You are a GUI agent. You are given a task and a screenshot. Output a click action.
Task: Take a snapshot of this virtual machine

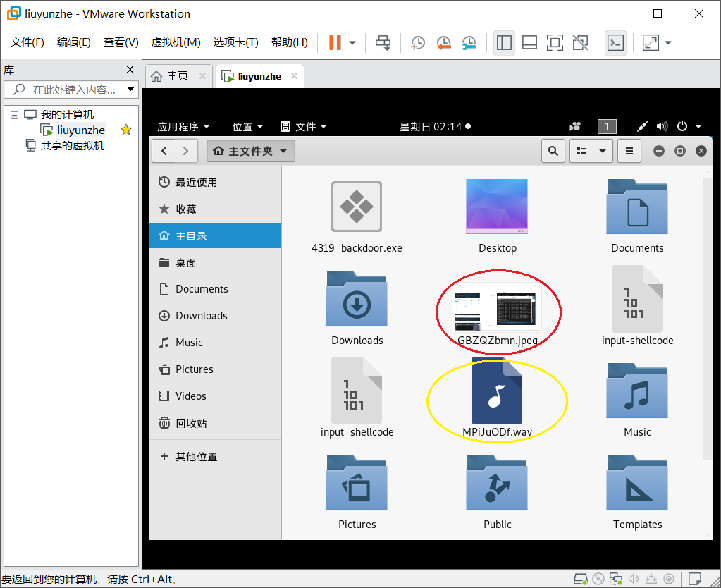[x=417, y=43]
